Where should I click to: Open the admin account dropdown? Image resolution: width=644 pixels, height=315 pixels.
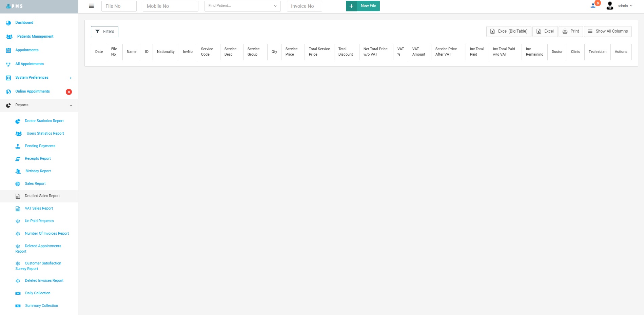coord(625,6)
